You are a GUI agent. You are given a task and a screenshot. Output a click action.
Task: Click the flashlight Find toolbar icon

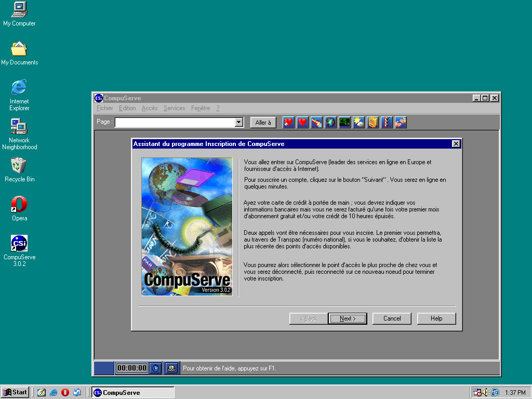[316, 122]
